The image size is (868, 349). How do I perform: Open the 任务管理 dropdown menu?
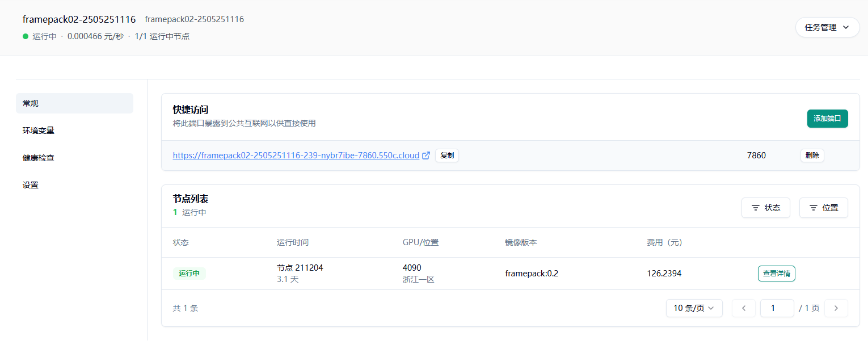pos(827,27)
